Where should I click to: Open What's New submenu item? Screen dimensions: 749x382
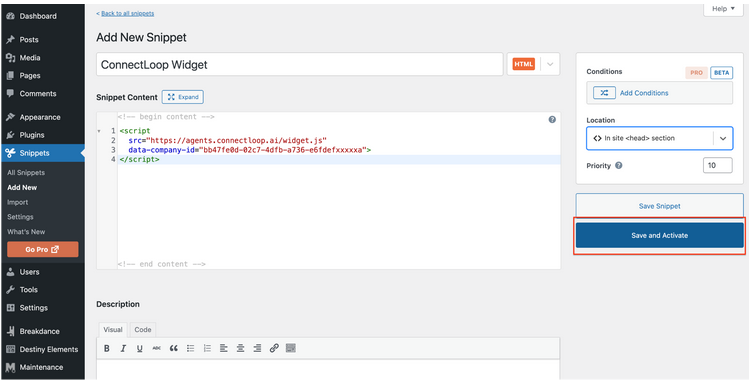coord(26,232)
